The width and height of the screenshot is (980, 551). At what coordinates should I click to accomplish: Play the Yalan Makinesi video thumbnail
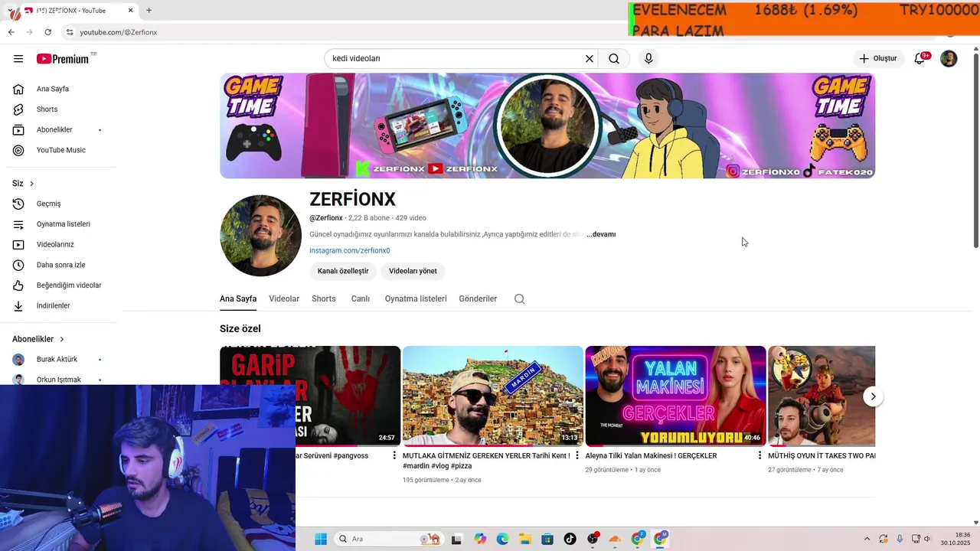tap(675, 396)
